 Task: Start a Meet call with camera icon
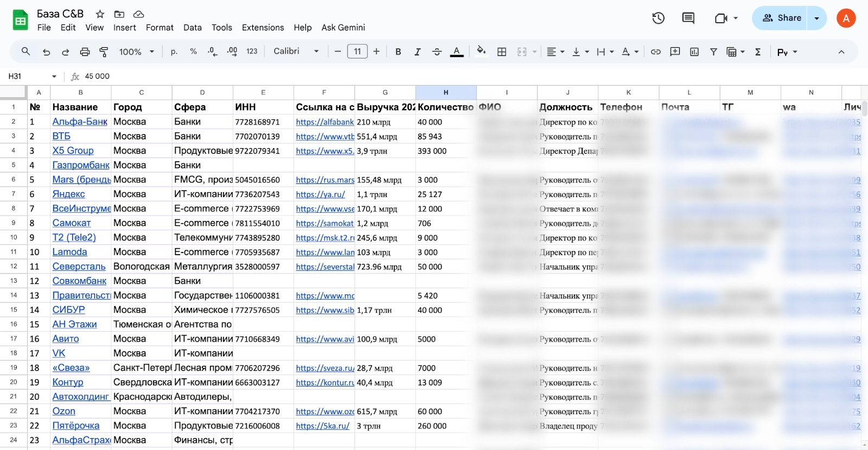pyautogui.click(x=721, y=18)
